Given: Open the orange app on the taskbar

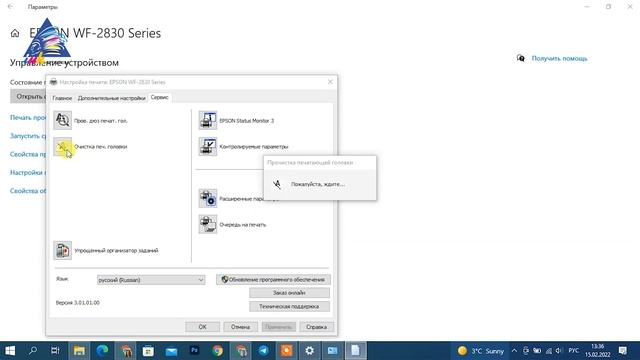Looking at the screenshot, I should (287, 351).
